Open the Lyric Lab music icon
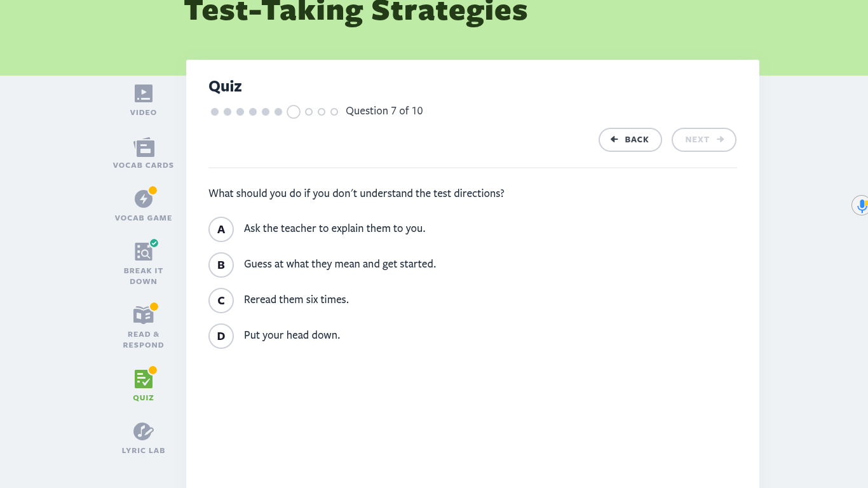 (x=144, y=431)
